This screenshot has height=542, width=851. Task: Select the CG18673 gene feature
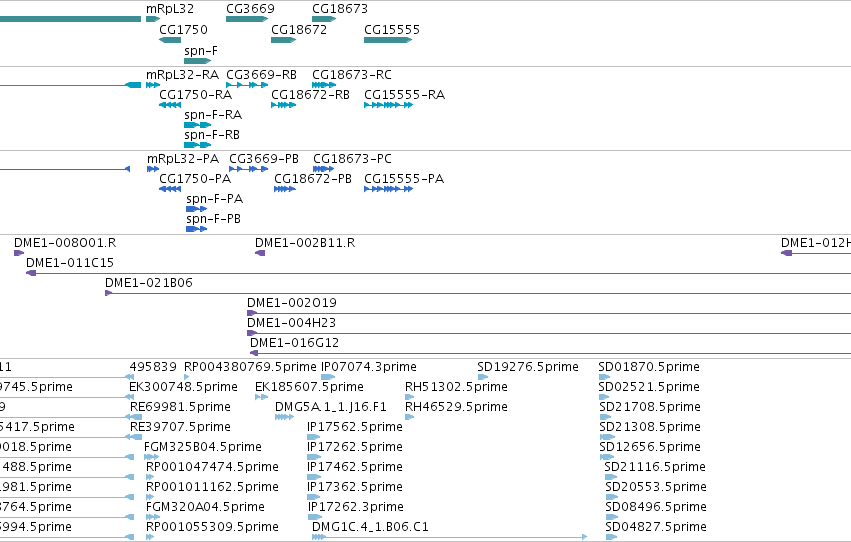324,19
